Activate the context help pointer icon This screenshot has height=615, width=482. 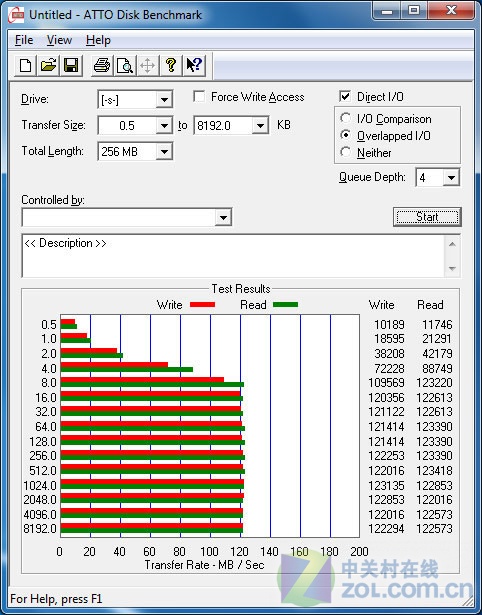click(x=194, y=65)
